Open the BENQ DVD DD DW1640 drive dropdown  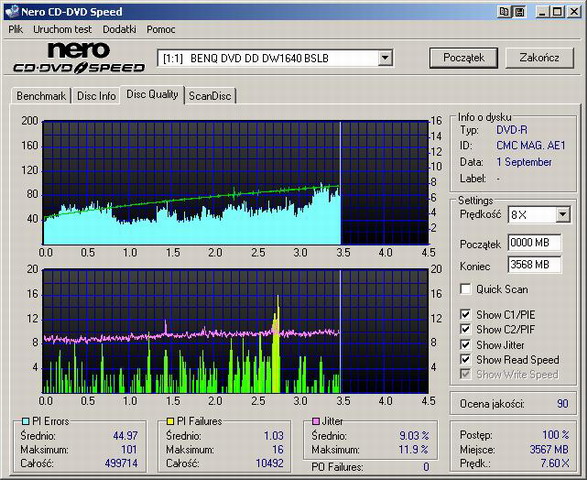click(275, 58)
